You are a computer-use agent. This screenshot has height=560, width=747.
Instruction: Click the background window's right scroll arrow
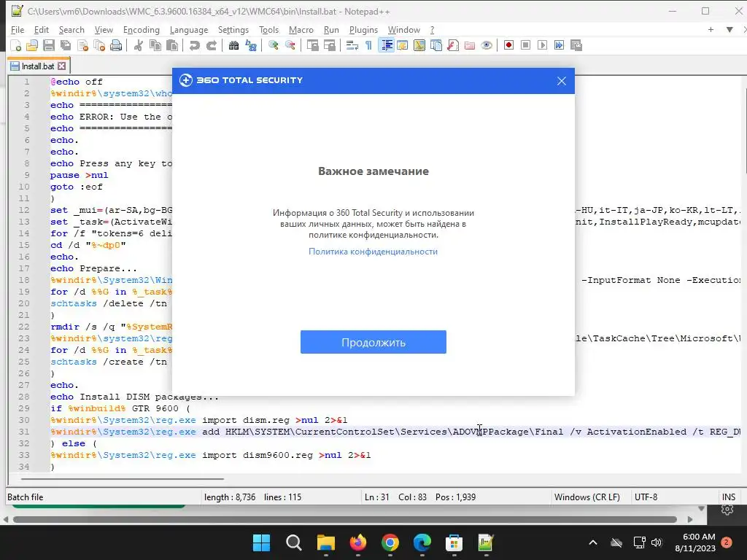[690, 519]
